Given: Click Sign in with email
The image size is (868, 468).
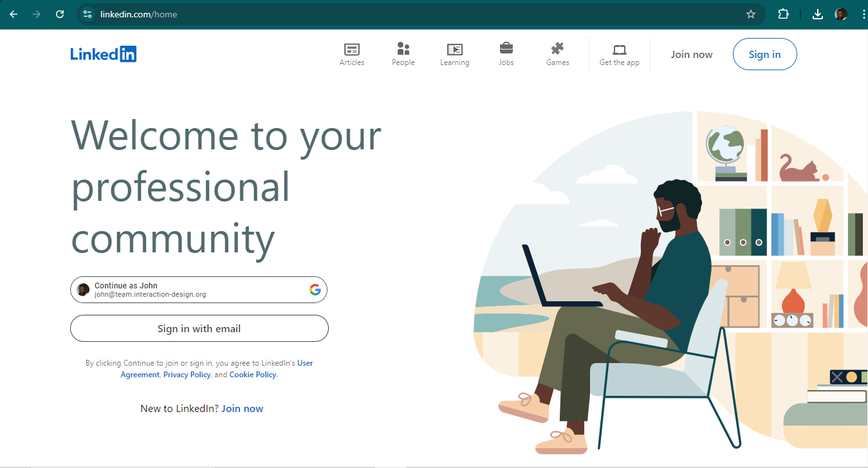Looking at the screenshot, I should click(199, 328).
